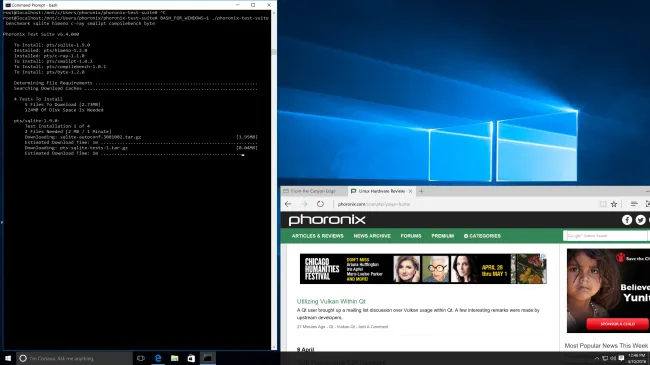Image resolution: width=650 pixels, height=365 pixels.
Task: Go back in the Edge browser
Action: (288, 204)
